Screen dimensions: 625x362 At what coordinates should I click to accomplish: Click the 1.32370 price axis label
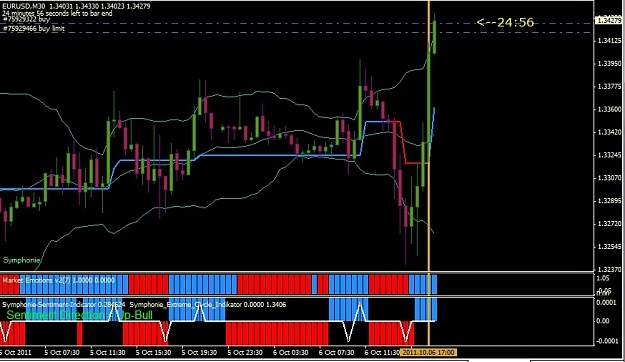(x=609, y=270)
